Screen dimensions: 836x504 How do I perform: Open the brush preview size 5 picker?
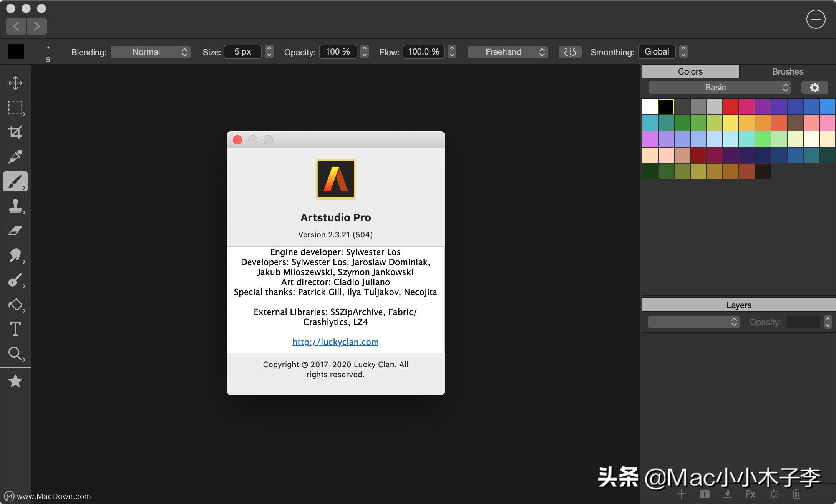48,53
